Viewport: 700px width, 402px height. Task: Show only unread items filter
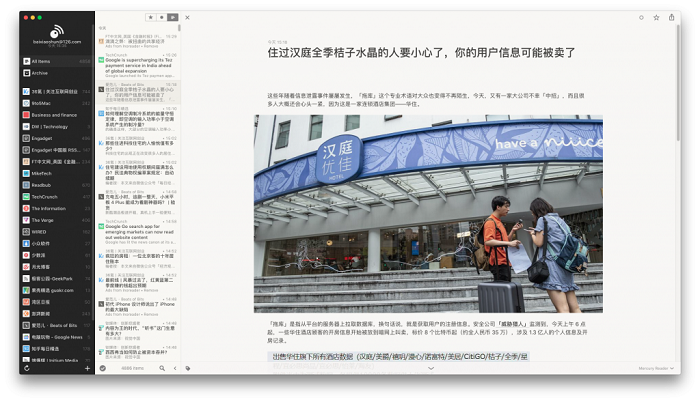(162, 17)
